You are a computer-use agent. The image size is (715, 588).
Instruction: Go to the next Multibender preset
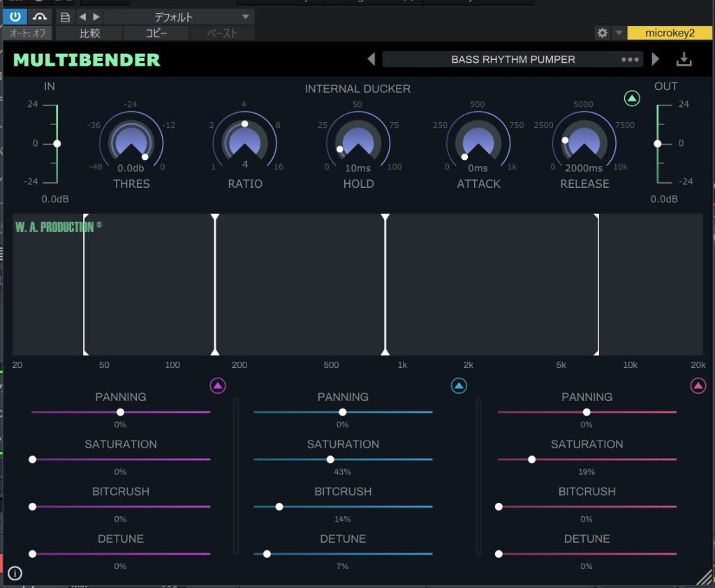(x=656, y=59)
